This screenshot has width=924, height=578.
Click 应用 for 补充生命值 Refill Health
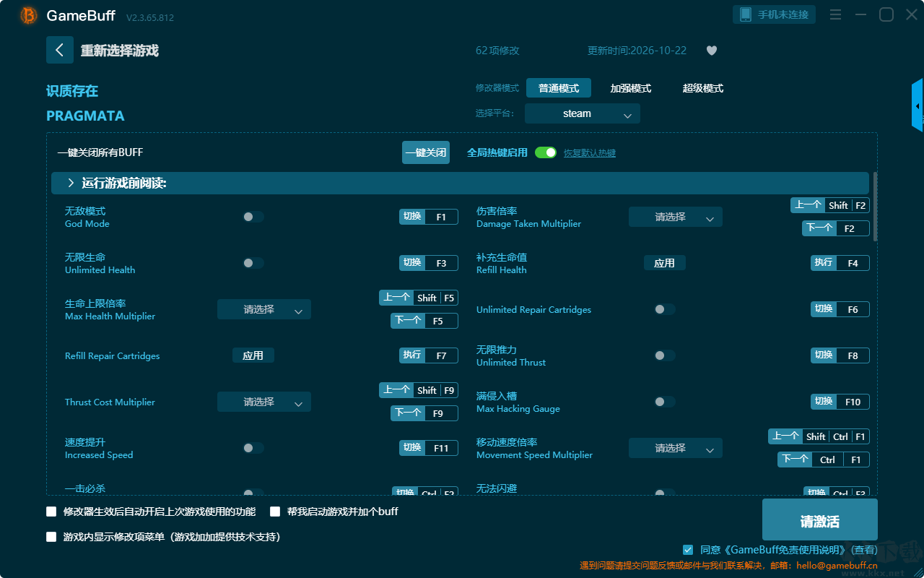pos(664,263)
